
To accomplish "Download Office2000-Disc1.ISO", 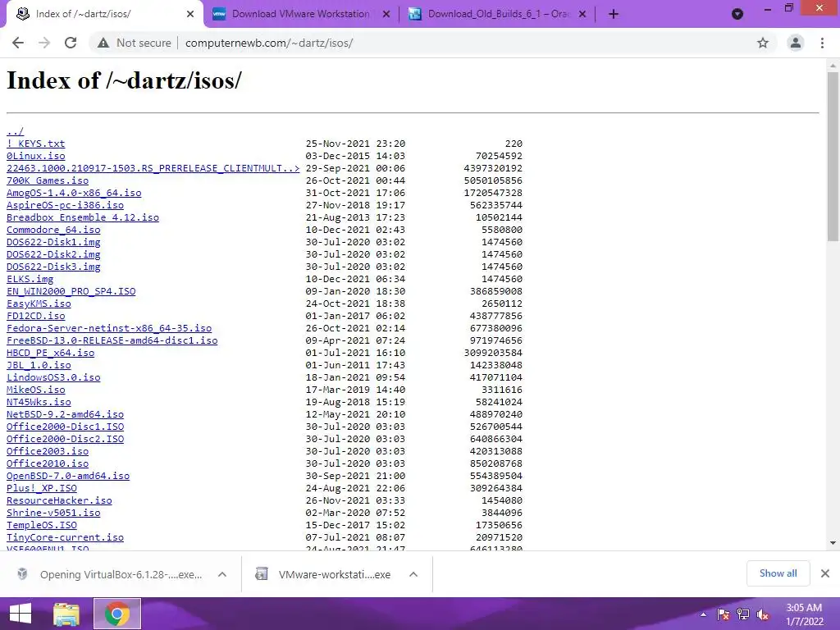I will point(65,427).
